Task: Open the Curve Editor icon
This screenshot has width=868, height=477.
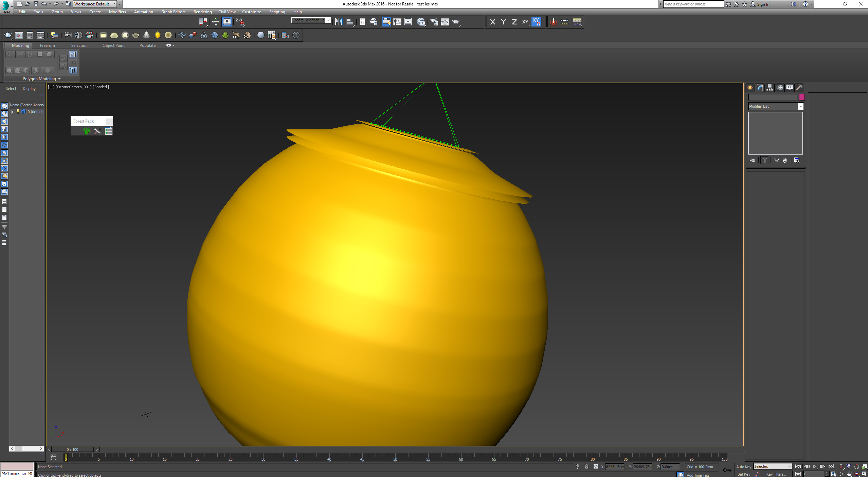Action: [x=397, y=22]
